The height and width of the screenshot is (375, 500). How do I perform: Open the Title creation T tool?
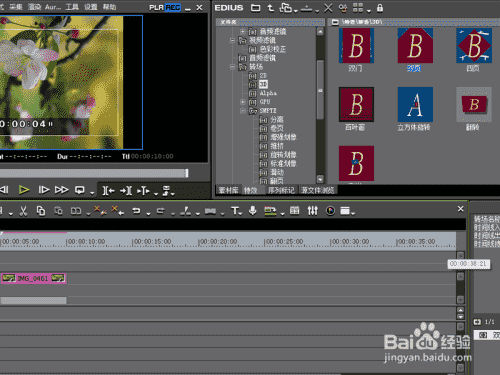235,211
